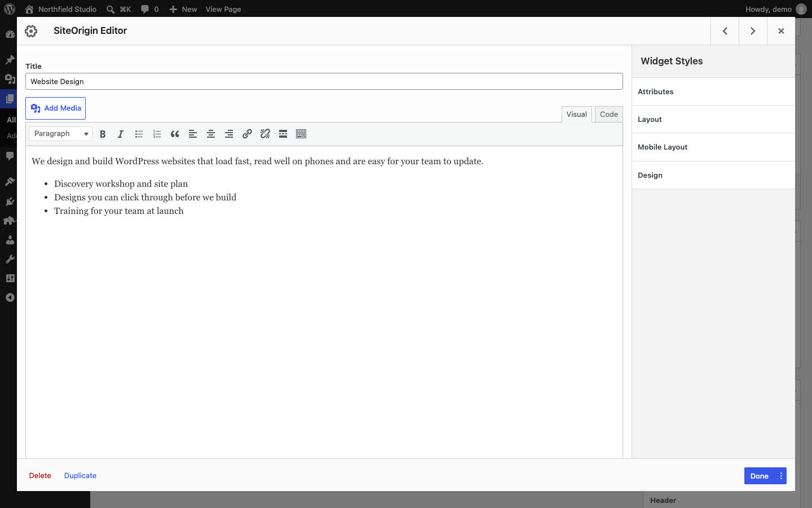
Task: Click the Title input field
Action: tap(324, 81)
